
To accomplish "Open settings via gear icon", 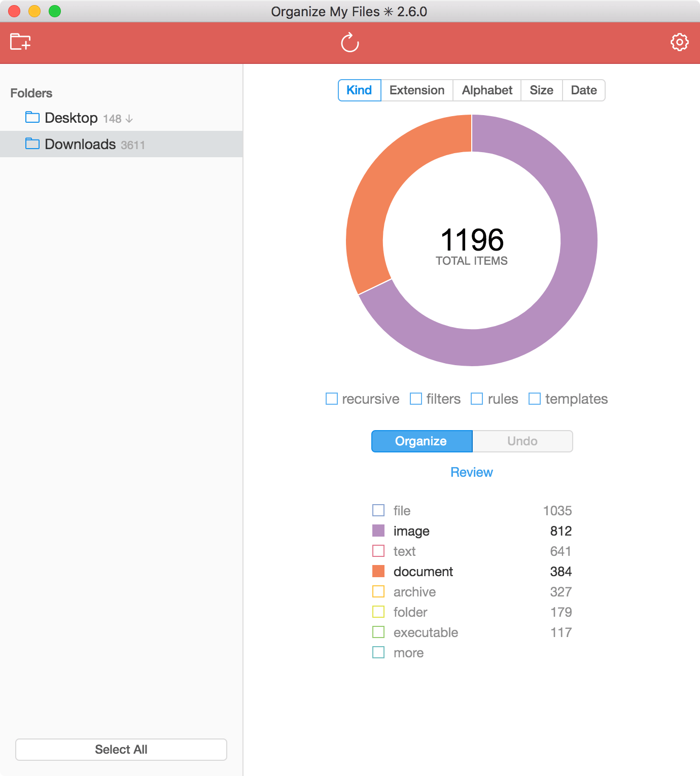I will pyautogui.click(x=679, y=42).
